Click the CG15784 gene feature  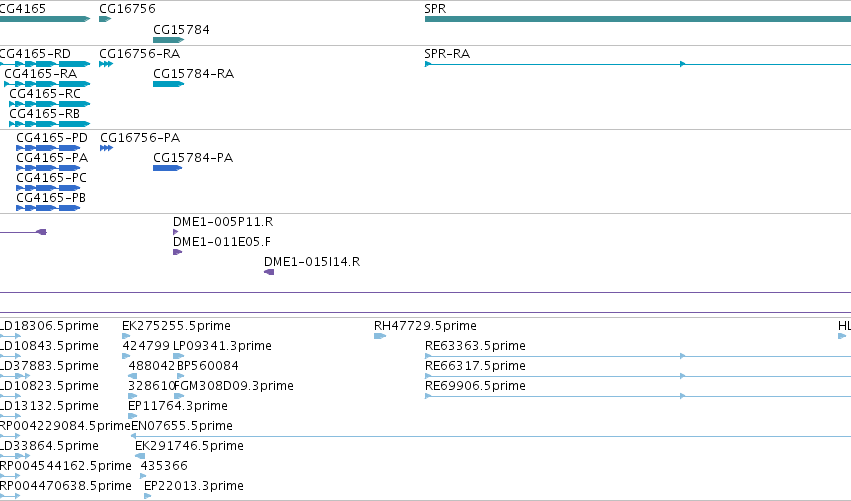coord(169,40)
